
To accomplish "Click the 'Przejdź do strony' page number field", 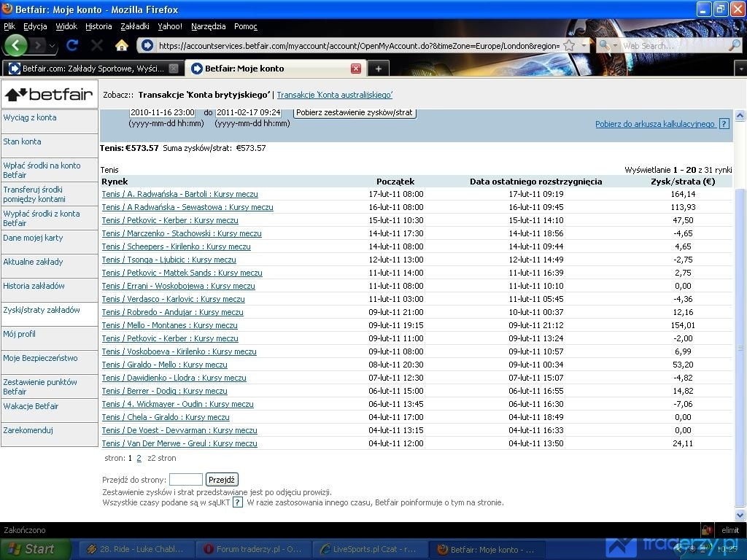I will pyautogui.click(x=186, y=480).
